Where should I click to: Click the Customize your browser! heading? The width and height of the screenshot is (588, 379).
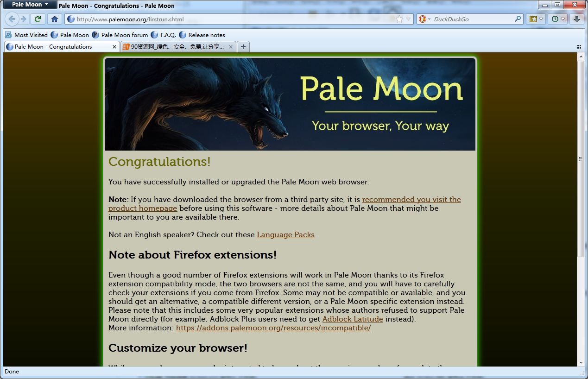pos(178,348)
